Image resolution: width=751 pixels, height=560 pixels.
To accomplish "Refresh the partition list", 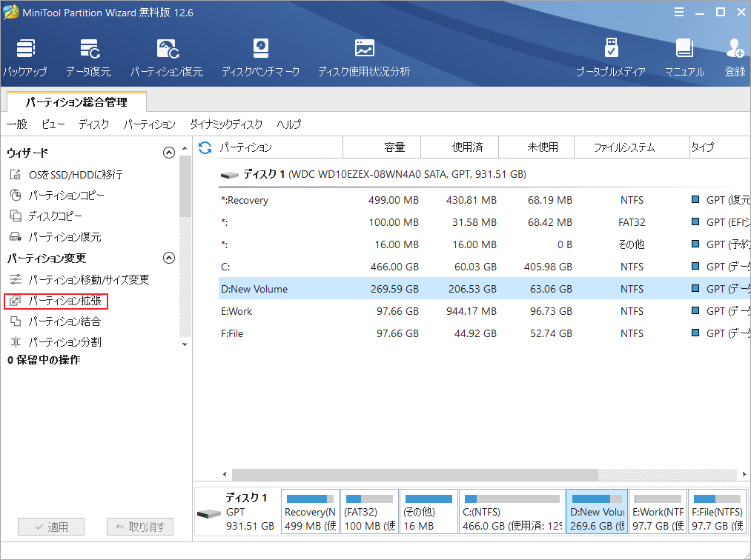I will coord(205,147).
